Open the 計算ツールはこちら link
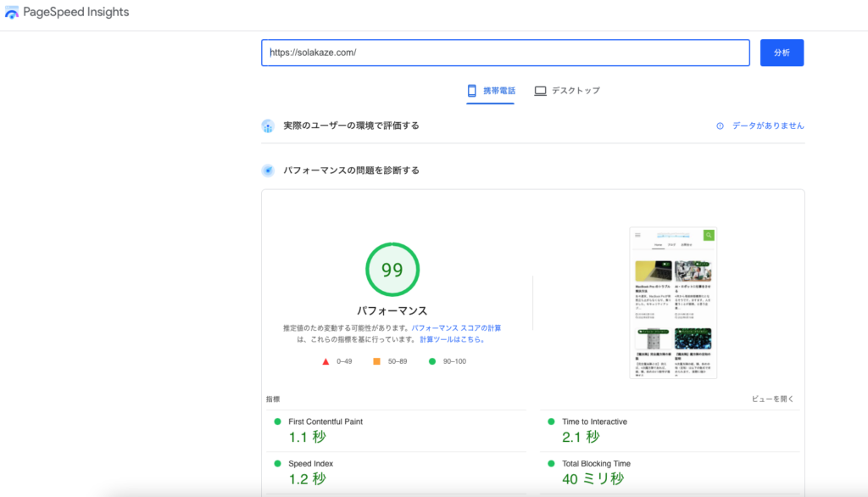Screen dimensions: 868x497 (x=453, y=339)
